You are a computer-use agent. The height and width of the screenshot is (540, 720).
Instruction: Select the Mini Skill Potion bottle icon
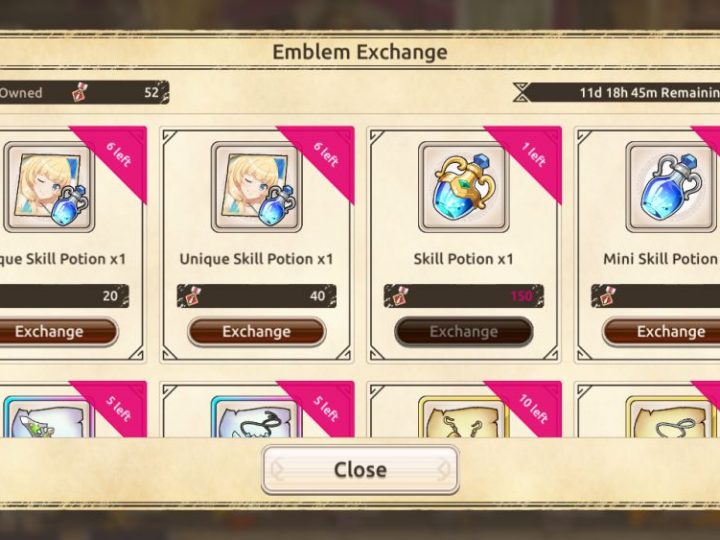pos(671,187)
